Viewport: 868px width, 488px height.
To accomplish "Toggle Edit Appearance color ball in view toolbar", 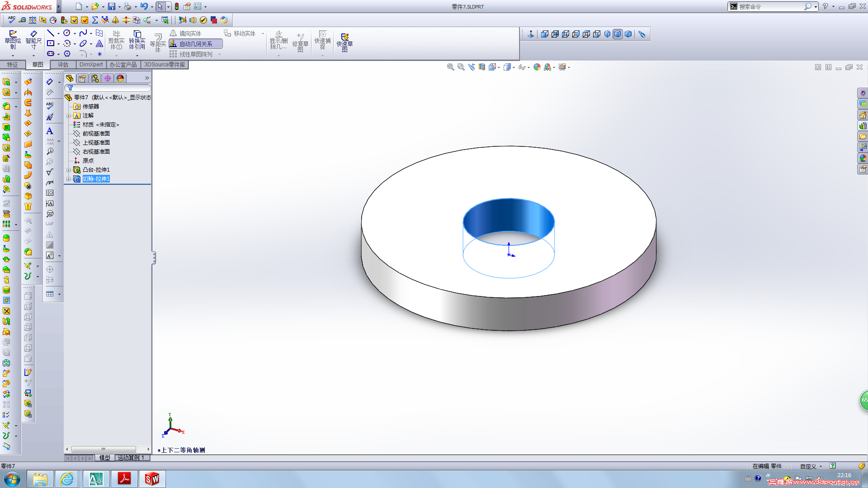I will point(537,67).
